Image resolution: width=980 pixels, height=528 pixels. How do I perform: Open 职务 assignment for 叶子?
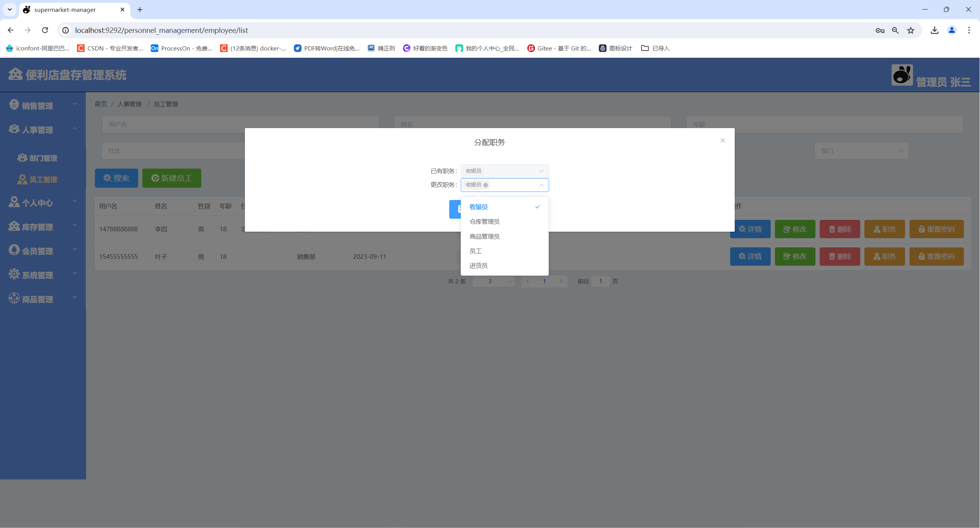point(884,256)
